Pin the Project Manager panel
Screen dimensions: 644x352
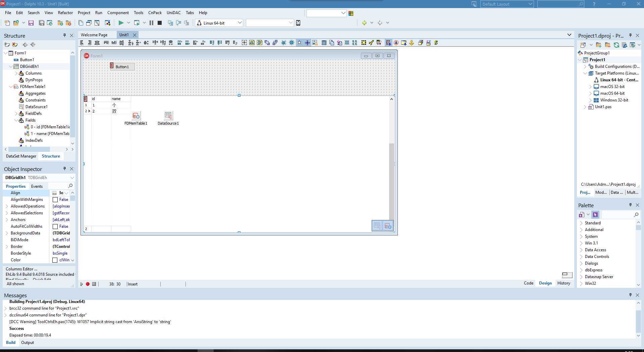[630, 35]
